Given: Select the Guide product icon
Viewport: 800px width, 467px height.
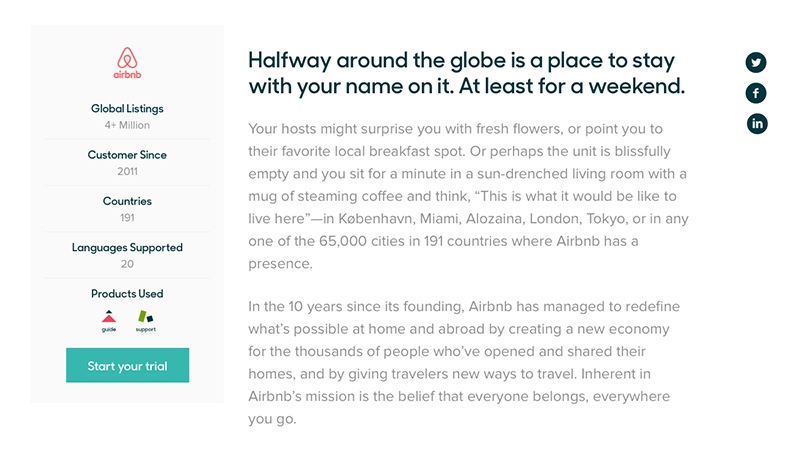Looking at the screenshot, I should point(109,321).
